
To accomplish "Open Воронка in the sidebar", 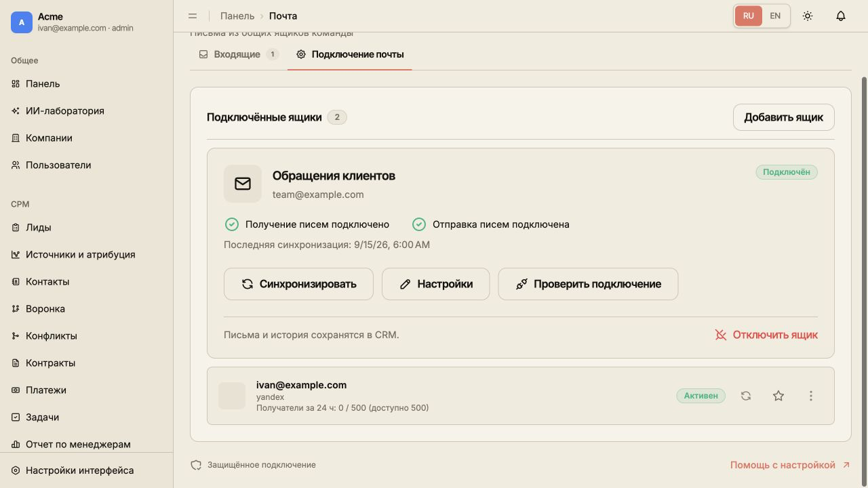I will tap(87, 308).
